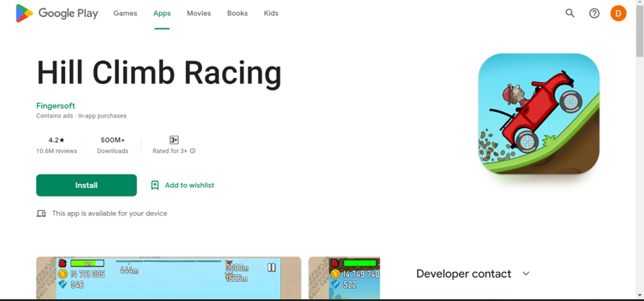The width and height of the screenshot is (644, 301).
Task: Click the Hill Climb Racing title
Action: pyautogui.click(x=159, y=73)
